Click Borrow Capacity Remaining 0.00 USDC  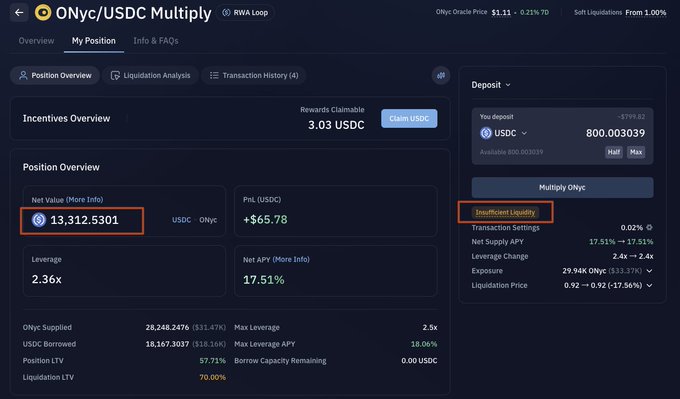click(x=419, y=361)
